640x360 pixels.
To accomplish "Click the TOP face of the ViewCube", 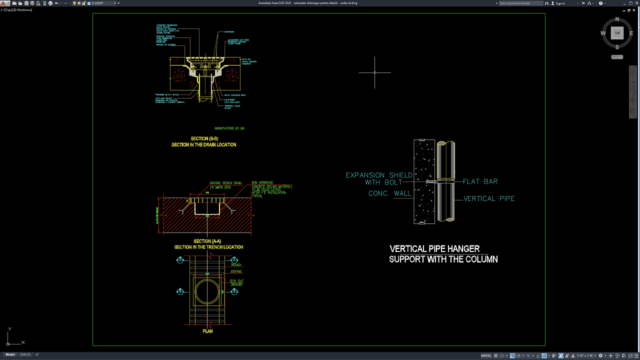I will [x=617, y=33].
